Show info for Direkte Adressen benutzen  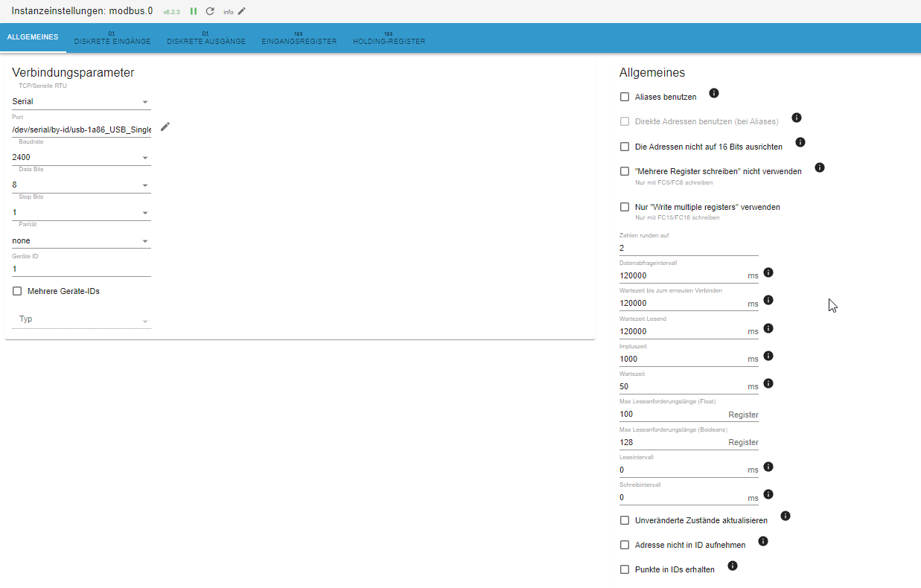point(796,118)
